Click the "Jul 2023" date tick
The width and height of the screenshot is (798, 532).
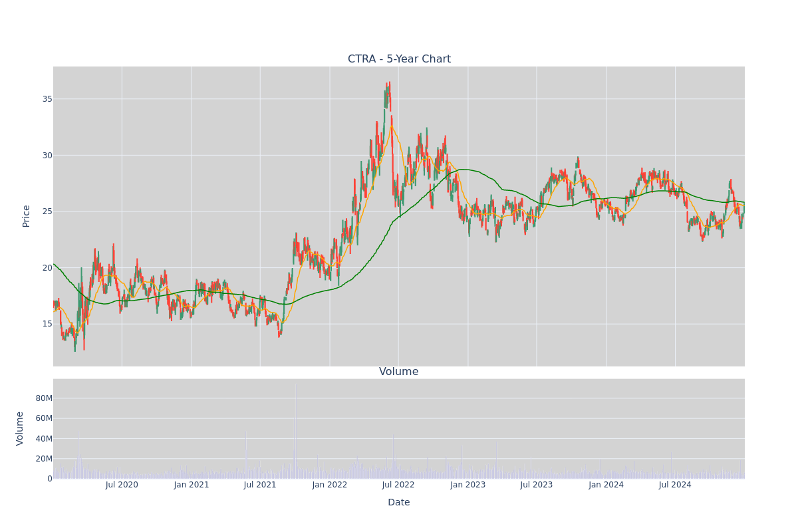pos(537,485)
